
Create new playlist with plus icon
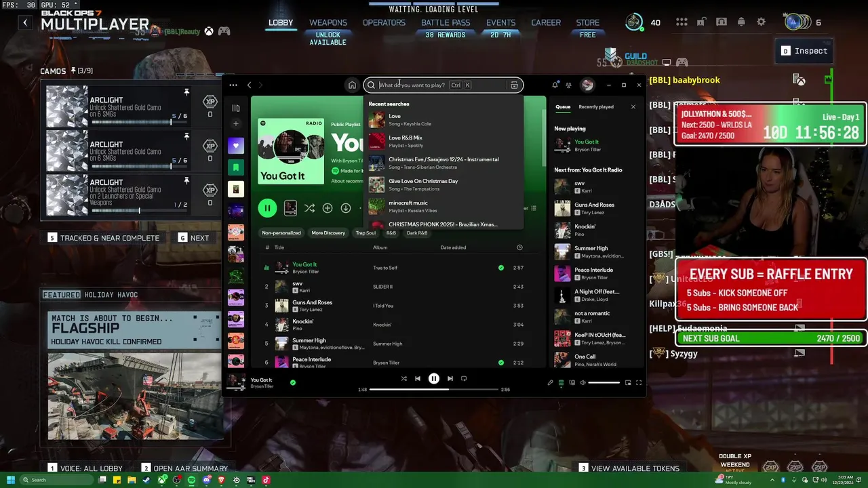(236, 124)
